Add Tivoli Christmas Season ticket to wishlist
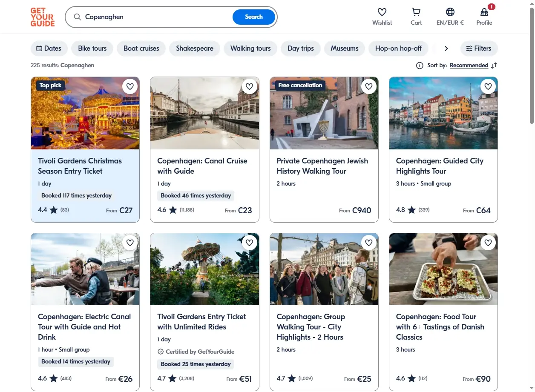This screenshot has height=392, width=535. click(130, 86)
